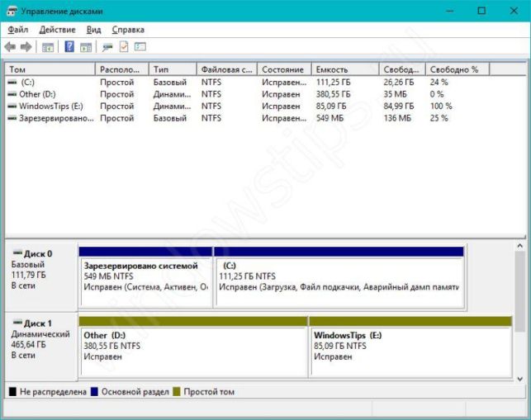Click the disk pane scroll down arrow
Image resolution: width=531 pixels, height=420 pixels.
520,379
